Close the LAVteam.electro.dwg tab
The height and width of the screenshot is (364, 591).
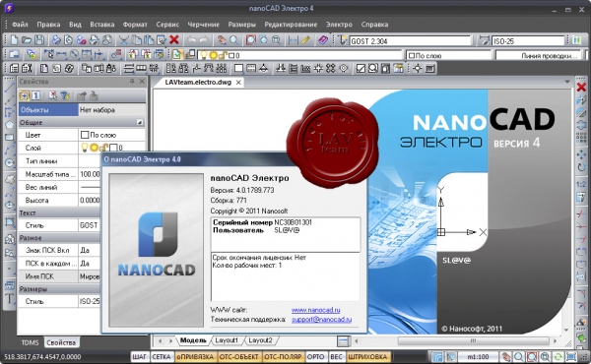(x=238, y=82)
